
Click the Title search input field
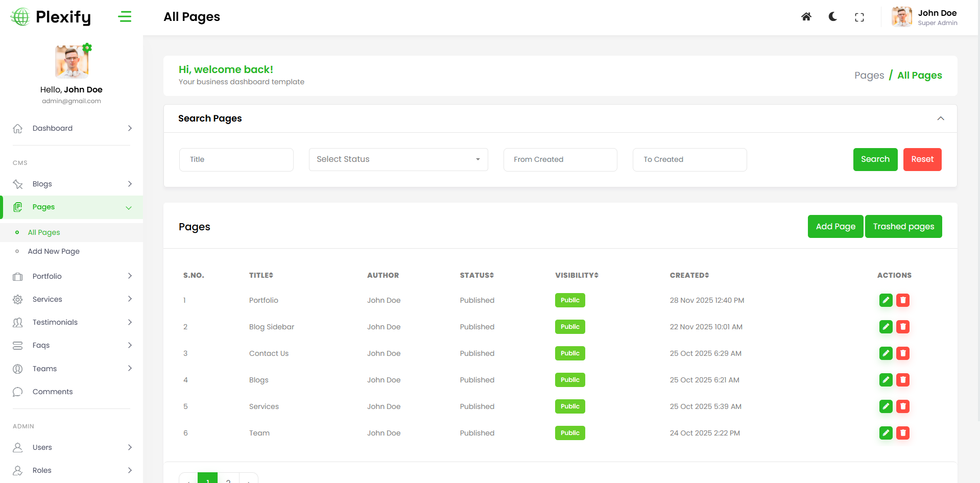click(x=236, y=159)
